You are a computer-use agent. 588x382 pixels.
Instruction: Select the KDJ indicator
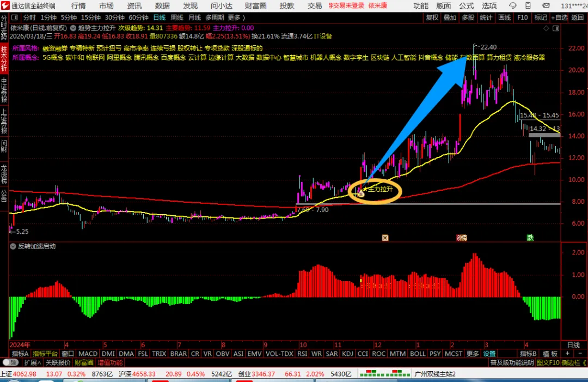tap(347, 354)
